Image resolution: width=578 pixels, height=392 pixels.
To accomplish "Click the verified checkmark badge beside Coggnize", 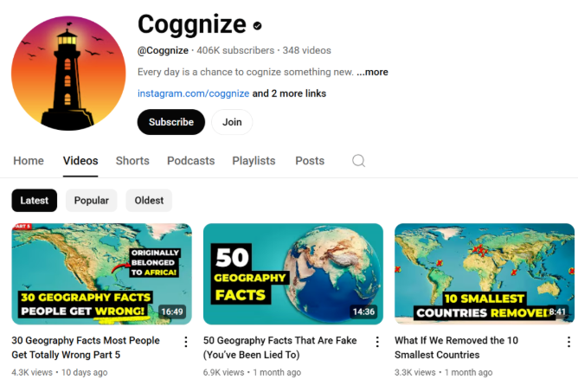I will point(257,25).
